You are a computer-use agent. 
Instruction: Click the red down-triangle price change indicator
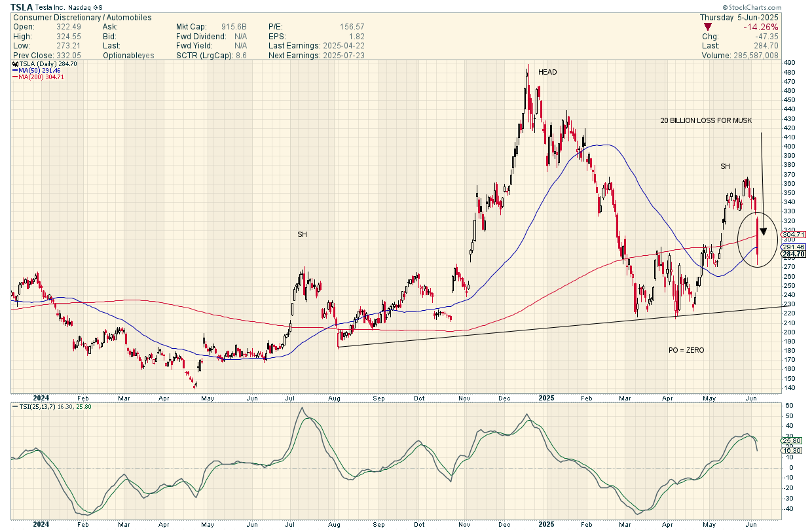(x=707, y=27)
